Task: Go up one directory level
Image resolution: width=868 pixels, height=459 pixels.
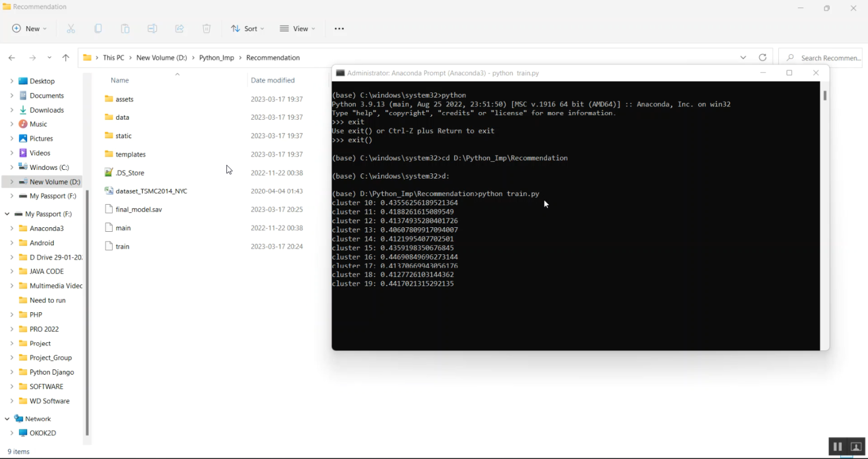Action: (66, 58)
